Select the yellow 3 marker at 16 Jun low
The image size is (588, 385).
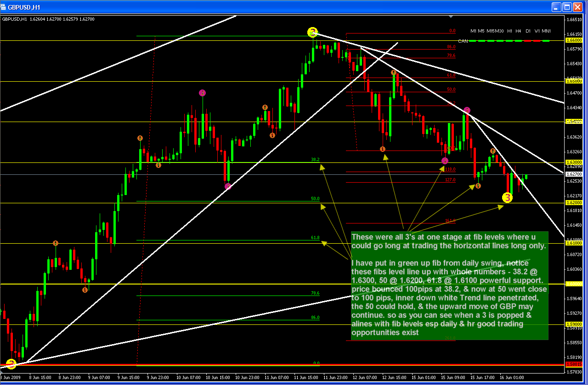coord(507,198)
